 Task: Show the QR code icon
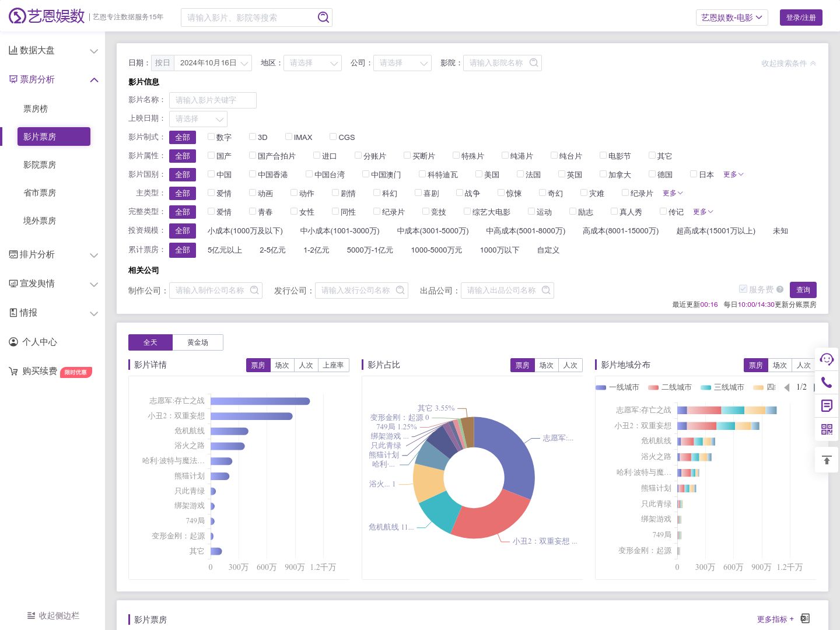coord(827,429)
